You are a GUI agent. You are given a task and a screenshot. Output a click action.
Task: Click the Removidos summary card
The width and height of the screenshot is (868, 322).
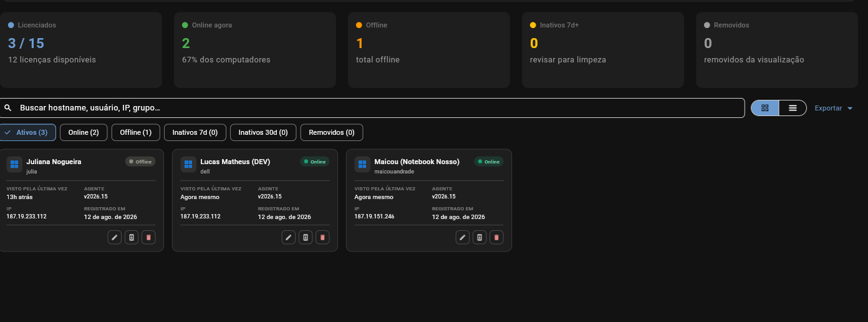777,50
